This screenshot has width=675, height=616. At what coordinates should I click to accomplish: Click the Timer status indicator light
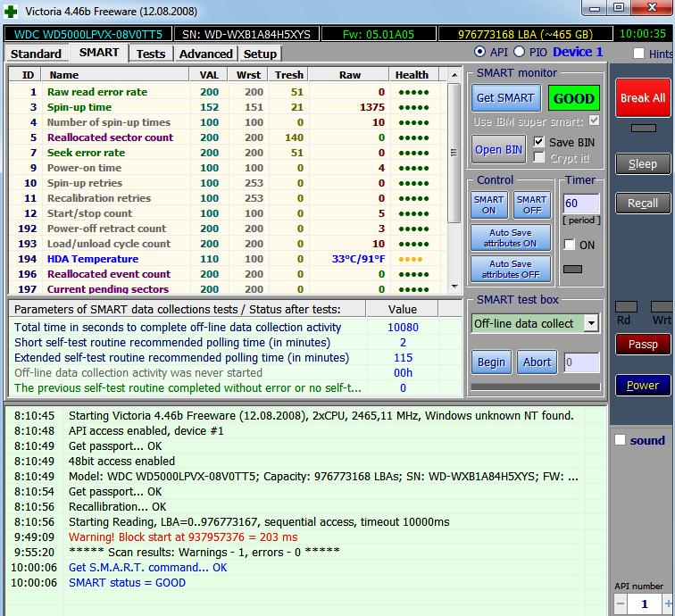point(572,269)
